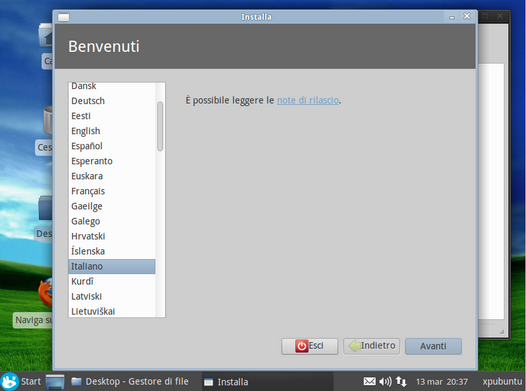The image size is (526, 391).
Task: Open the installer window menu icon
Action: (63, 17)
